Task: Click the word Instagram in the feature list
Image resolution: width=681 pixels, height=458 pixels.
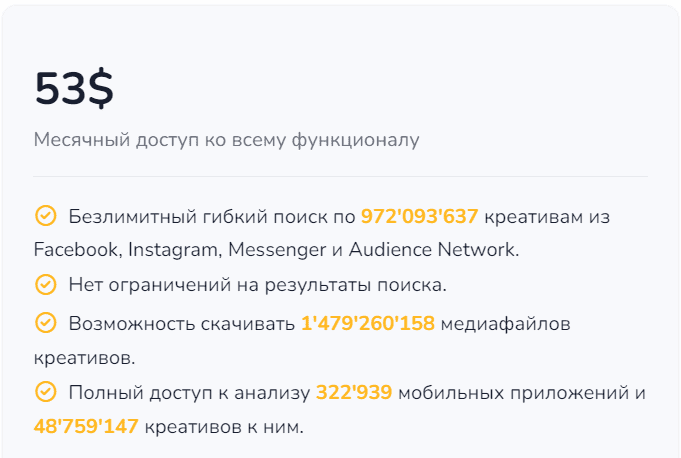Action: [x=175, y=250]
